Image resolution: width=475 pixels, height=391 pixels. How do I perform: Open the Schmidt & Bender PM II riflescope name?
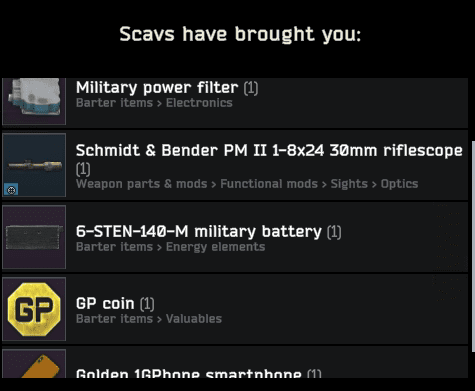(x=269, y=151)
